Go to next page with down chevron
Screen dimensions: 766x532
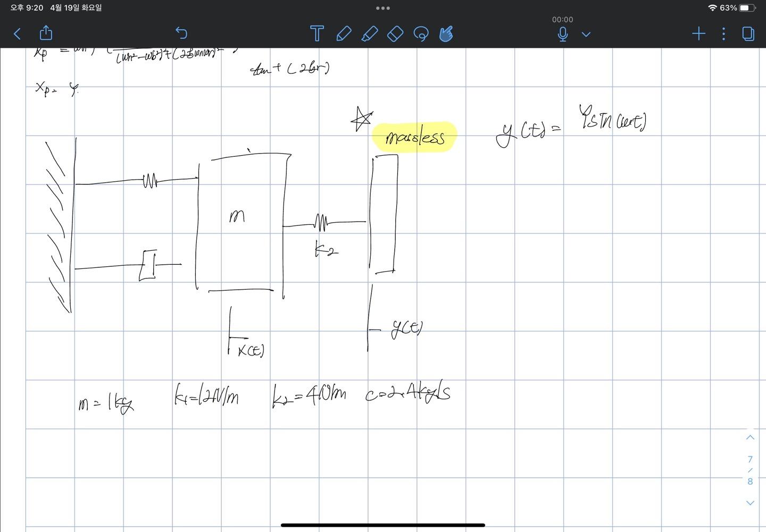[750, 502]
